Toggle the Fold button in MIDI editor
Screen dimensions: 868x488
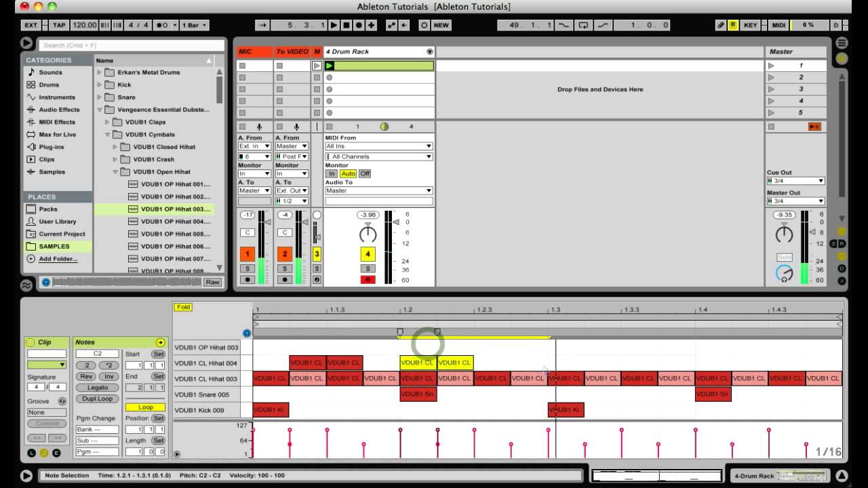click(x=183, y=307)
